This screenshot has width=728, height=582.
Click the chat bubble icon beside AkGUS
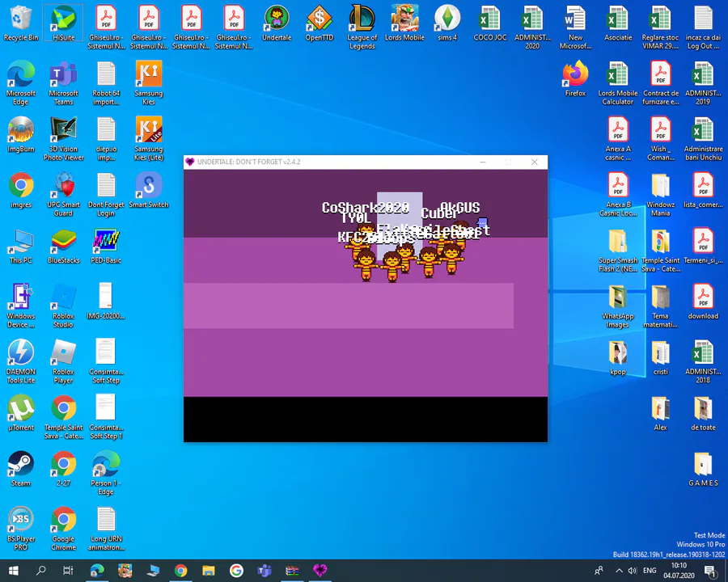tap(483, 222)
